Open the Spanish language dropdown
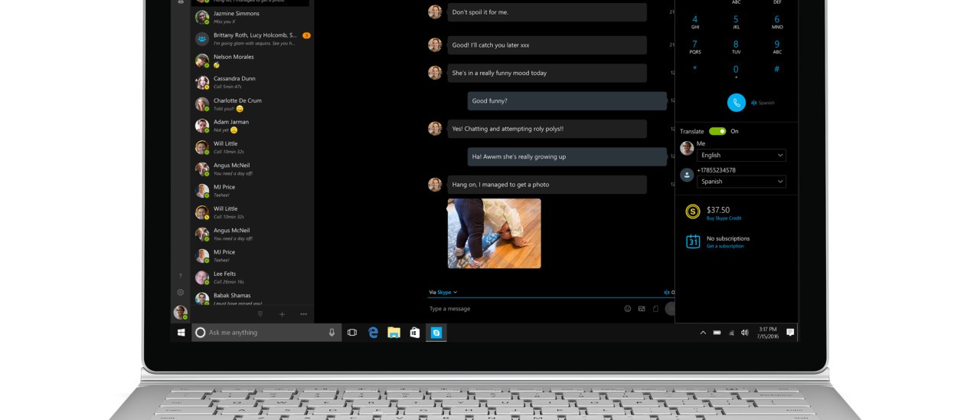This screenshot has width=980, height=420. point(741,182)
